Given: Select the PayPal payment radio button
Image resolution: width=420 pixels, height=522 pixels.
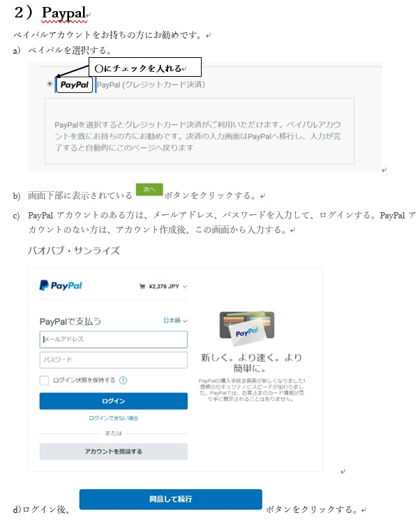Looking at the screenshot, I should [50, 84].
